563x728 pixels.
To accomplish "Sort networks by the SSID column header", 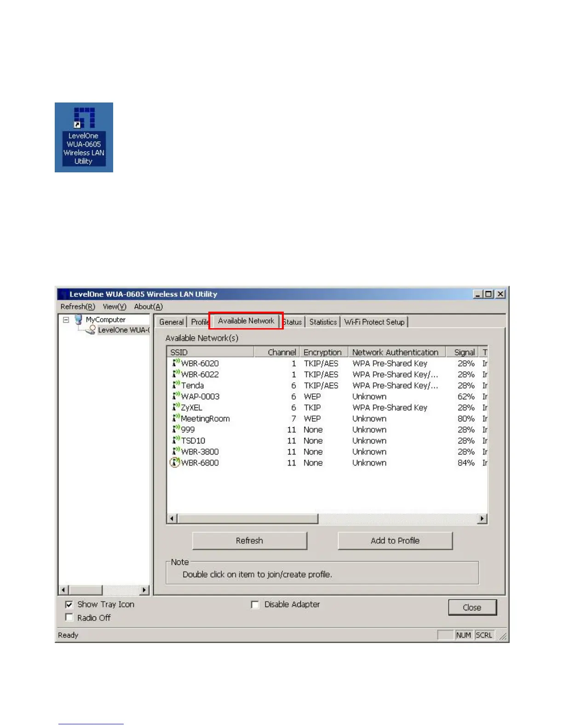I will click(x=211, y=352).
